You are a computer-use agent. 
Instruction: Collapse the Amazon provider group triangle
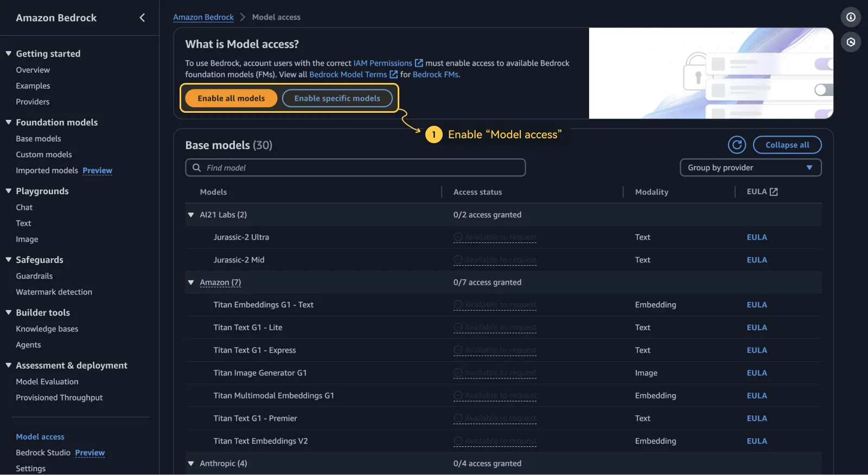pyautogui.click(x=191, y=283)
